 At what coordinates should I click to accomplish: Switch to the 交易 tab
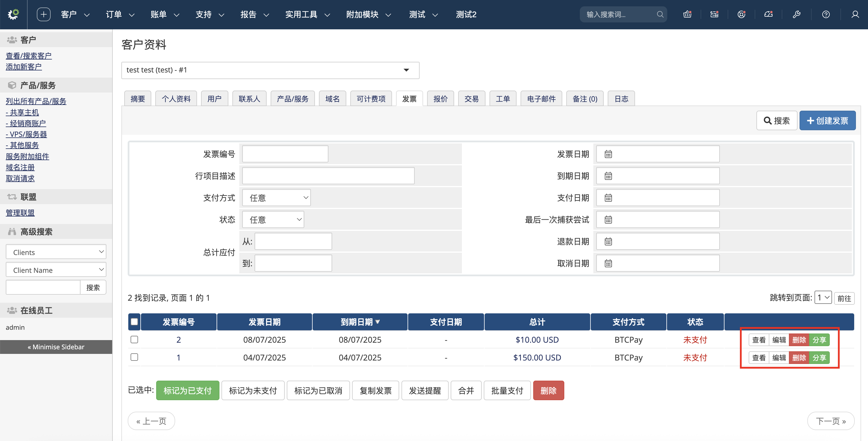(x=471, y=99)
